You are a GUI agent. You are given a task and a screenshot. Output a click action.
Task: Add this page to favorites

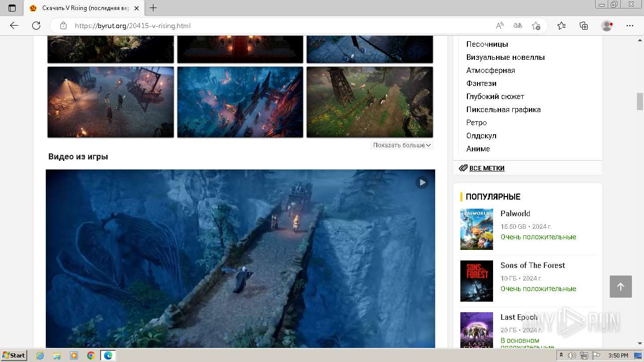(x=536, y=26)
